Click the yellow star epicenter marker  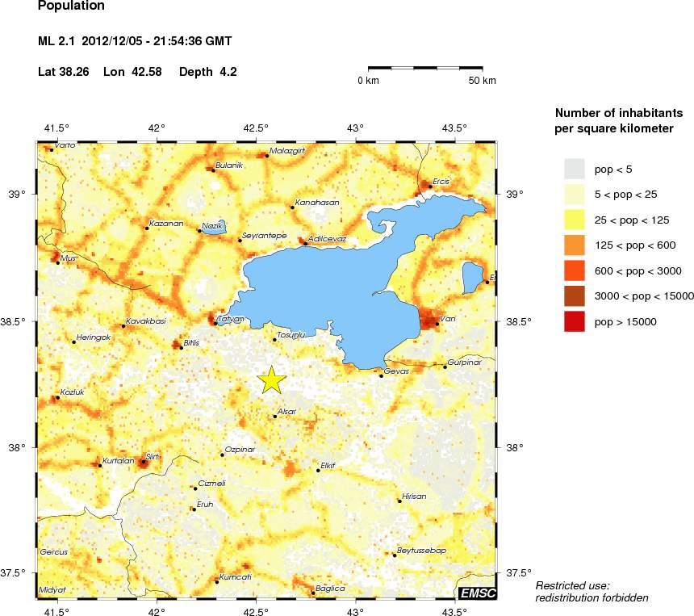273,379
